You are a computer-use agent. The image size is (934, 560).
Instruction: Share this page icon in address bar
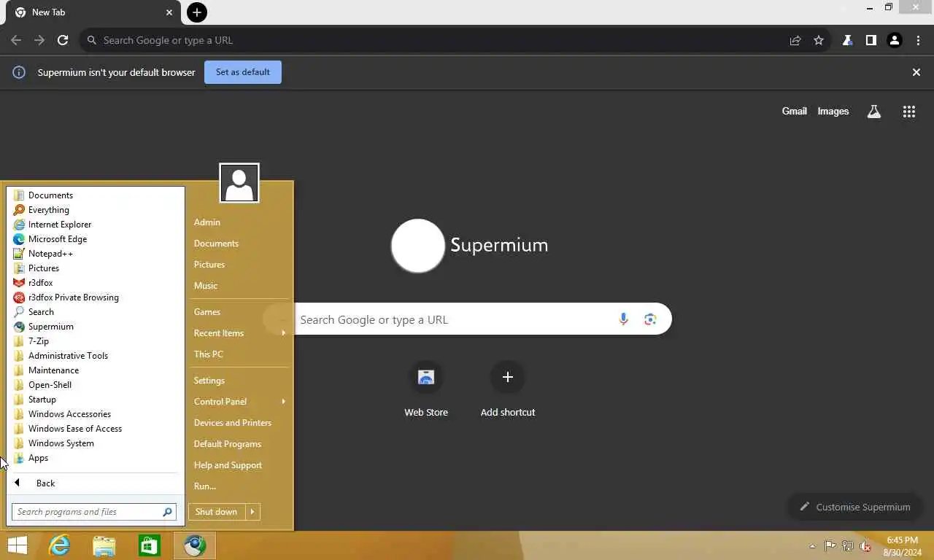tap(795, 40)
